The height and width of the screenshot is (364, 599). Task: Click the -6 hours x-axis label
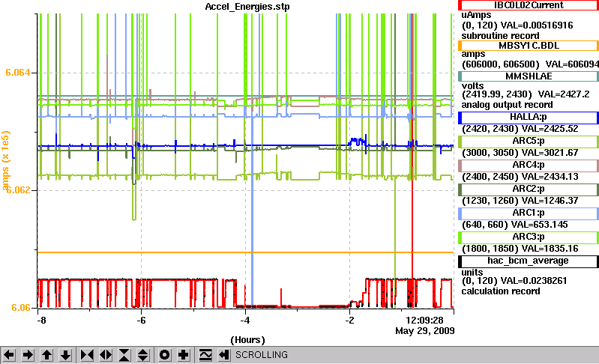point(142,320)
